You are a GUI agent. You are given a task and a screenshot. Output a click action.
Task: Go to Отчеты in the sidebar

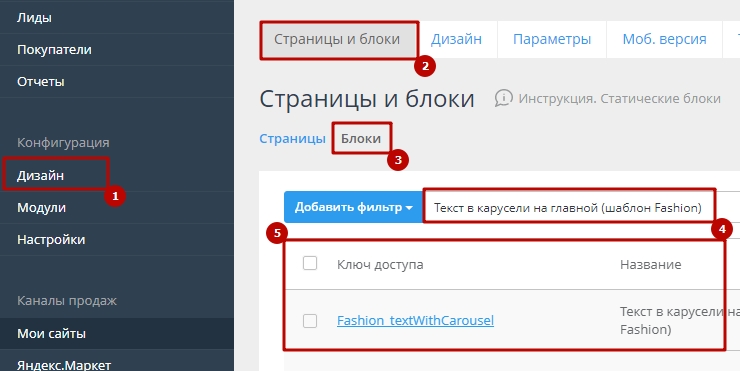[41, 82]
